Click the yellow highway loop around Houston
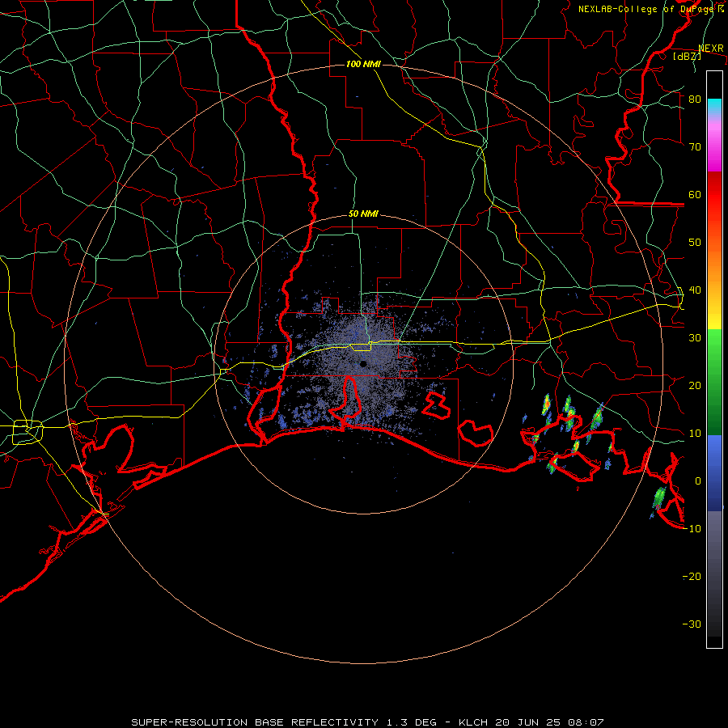This screenshot has height=728, width=728. point(28,431)
